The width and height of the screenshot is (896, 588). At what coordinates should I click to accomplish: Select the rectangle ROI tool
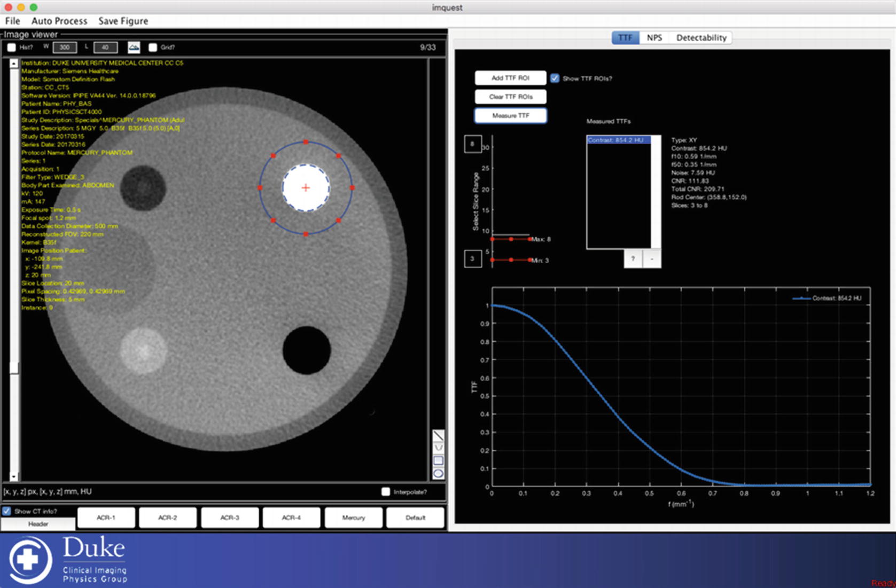pyautogui.click(x=438, y=460)
